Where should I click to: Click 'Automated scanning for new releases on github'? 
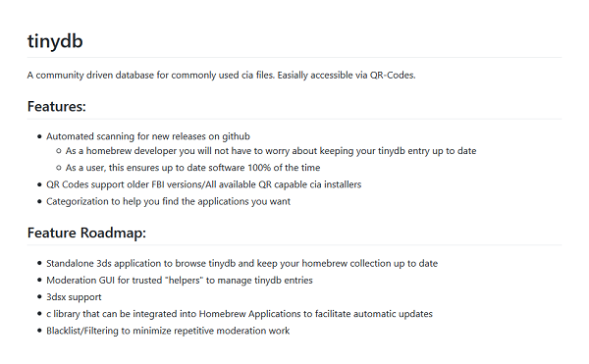tap(148, 136)
